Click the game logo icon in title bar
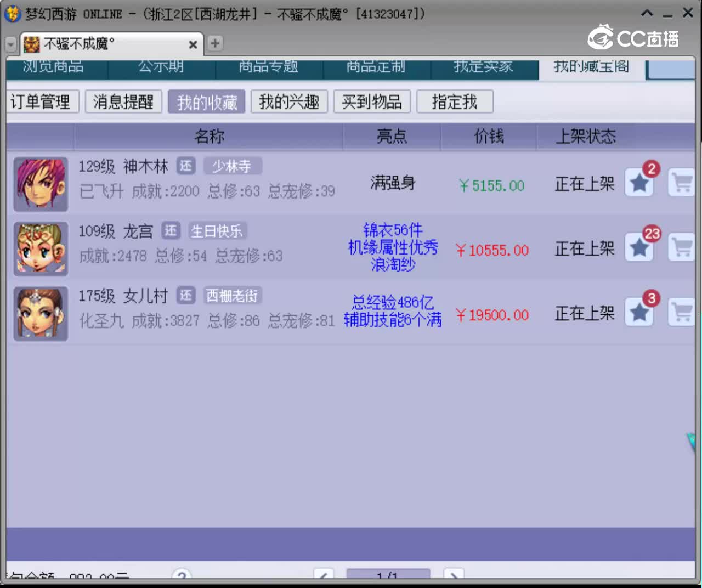The width and height of the screenshot is (702, 588). [12, 14]
